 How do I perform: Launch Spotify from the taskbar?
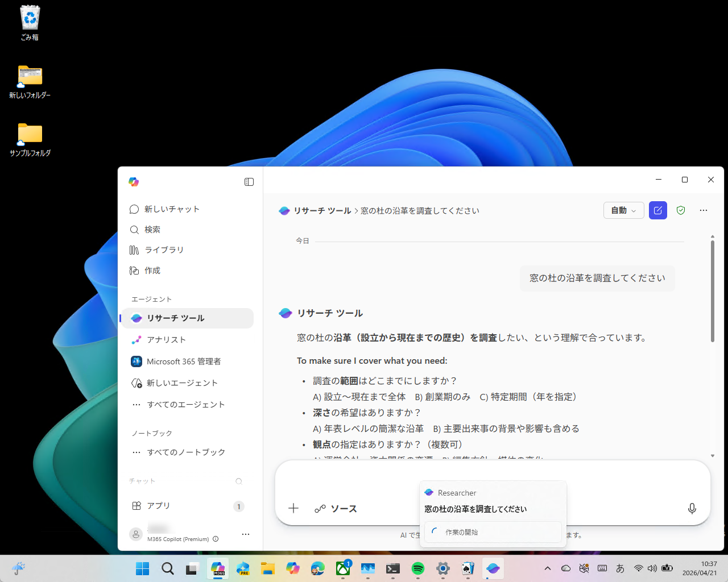tap(418, 568)
